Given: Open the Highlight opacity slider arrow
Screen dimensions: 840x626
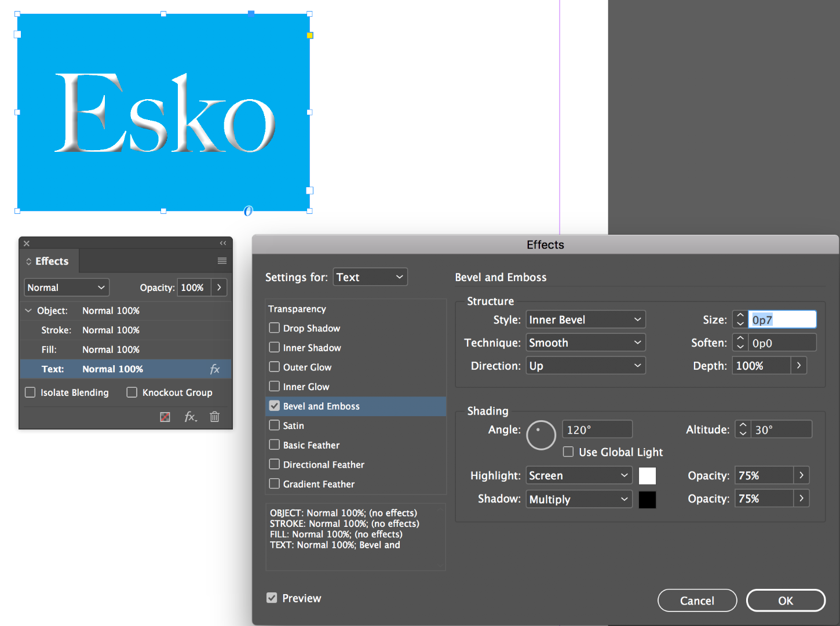Looking at the screenshot, I should 801,475.
